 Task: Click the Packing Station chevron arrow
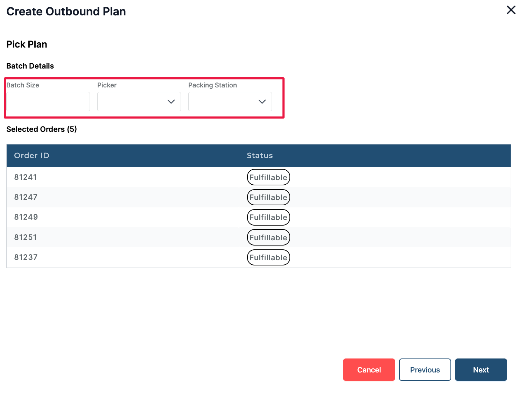click(x=262, y=102)
